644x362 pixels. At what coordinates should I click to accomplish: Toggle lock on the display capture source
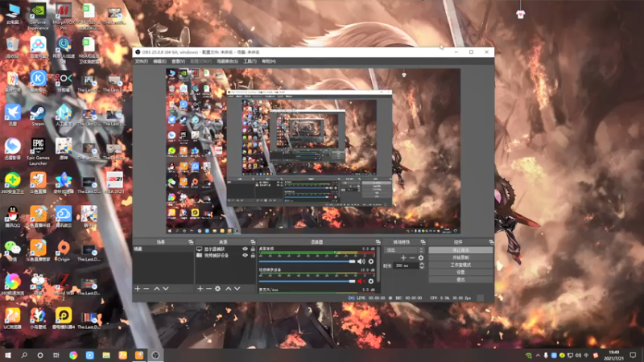[x=253, y=249]
